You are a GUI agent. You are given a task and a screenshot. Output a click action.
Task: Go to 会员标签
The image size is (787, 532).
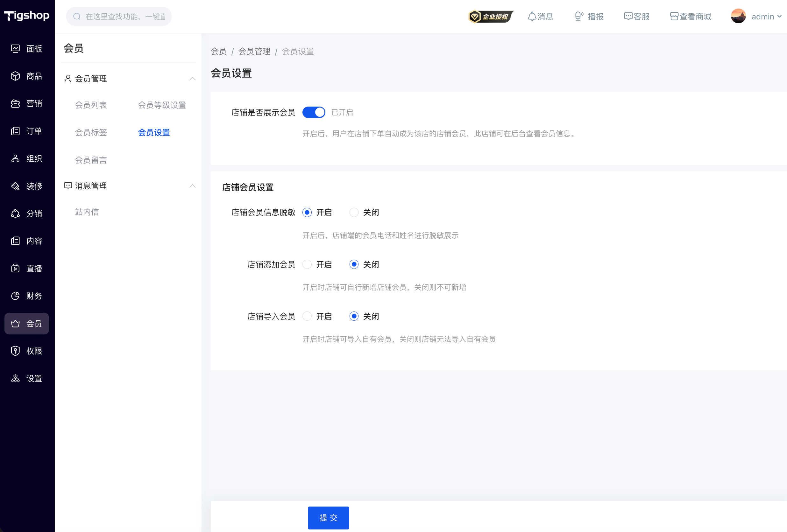point(91,132)
